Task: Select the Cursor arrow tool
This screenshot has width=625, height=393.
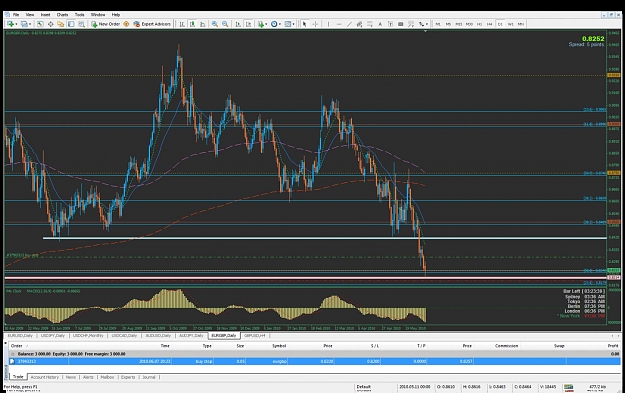Action: 305,24
